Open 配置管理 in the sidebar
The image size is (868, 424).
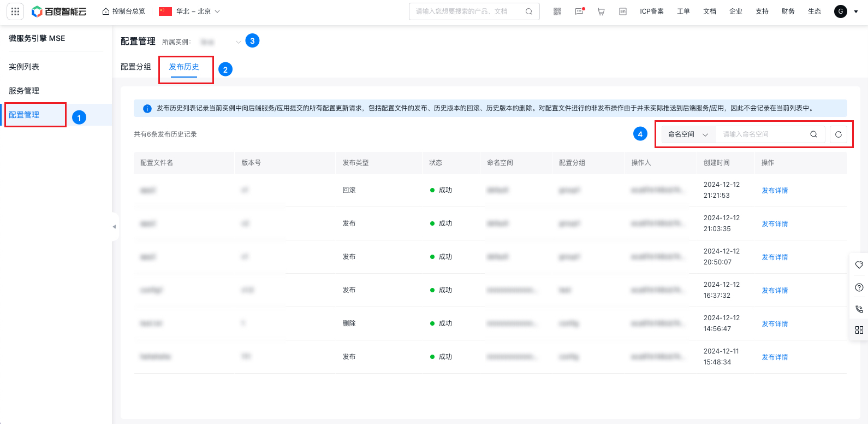point(24,115)
